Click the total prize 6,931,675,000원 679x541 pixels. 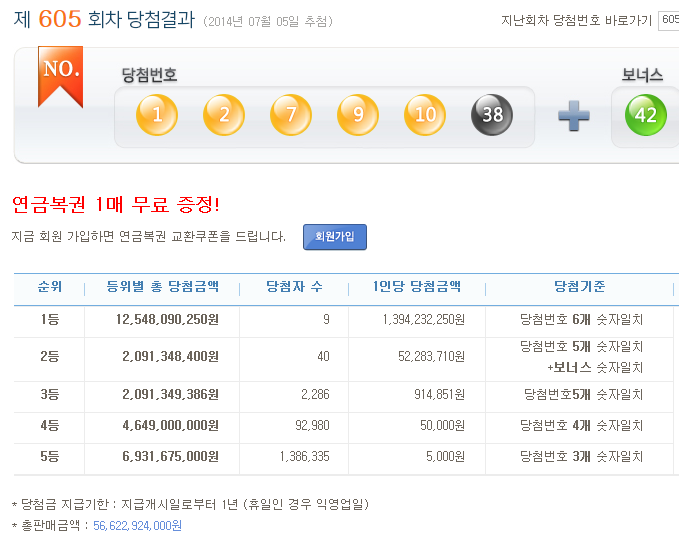click(x=171, y=457)
